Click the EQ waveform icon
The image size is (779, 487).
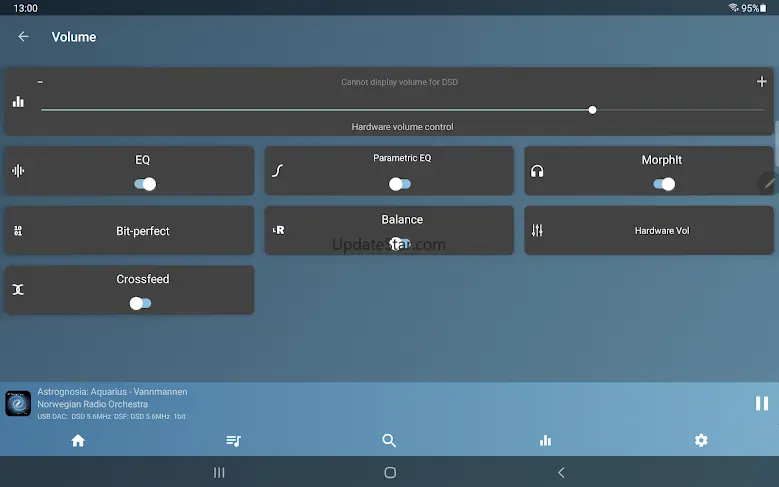18,171
